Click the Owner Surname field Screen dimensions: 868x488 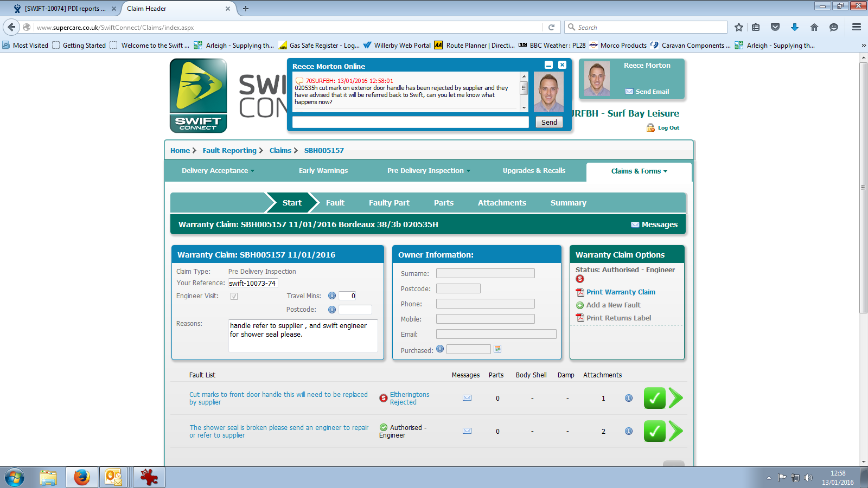pos(486,273)
